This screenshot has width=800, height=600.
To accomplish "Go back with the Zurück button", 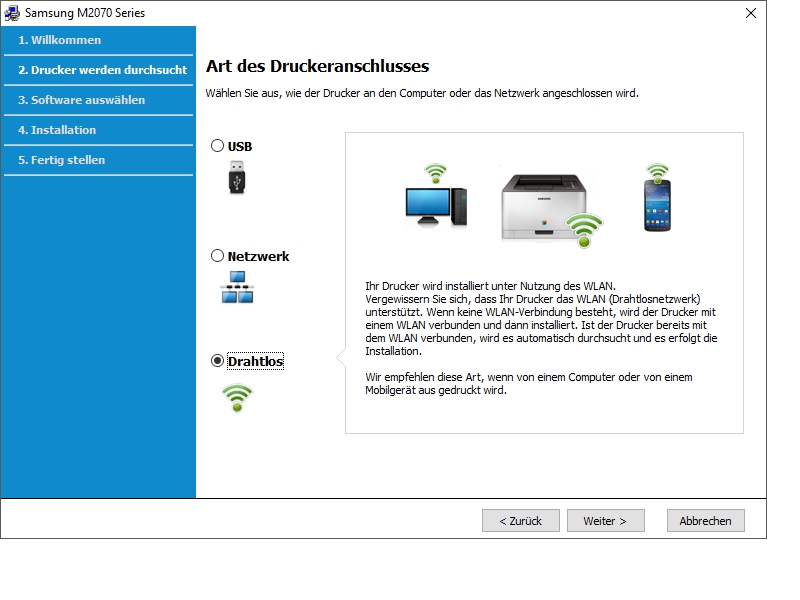I will [x=520, y=520].
